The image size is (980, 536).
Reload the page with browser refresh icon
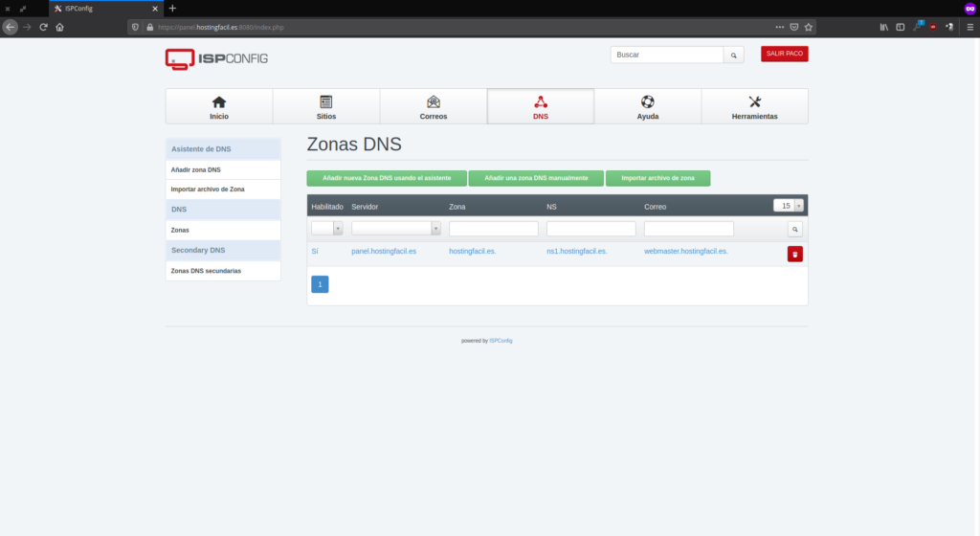click(x=43, y=27)
